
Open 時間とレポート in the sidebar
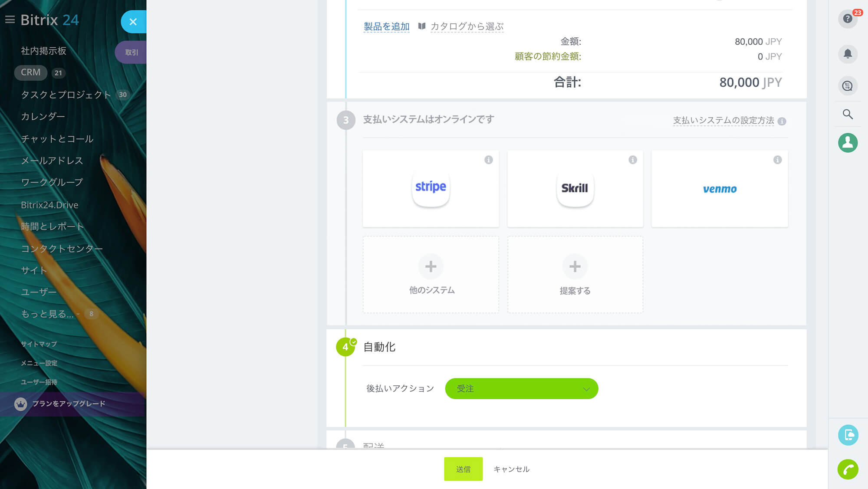pos(52,226)
